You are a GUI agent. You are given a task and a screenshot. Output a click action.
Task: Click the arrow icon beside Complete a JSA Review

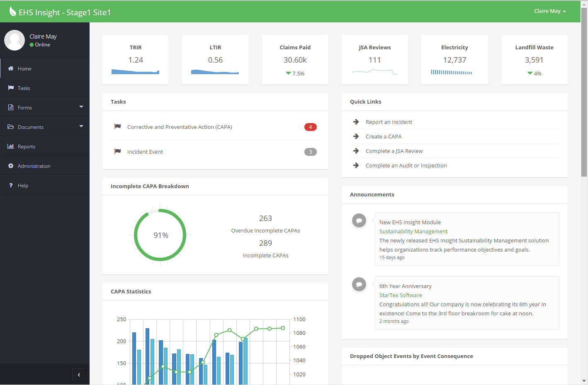tap(356, 151)
